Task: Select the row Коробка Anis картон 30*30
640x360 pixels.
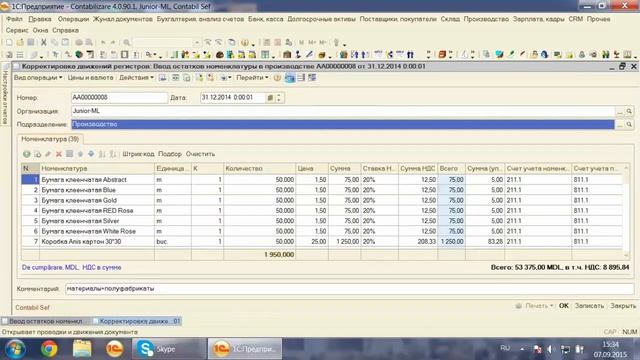Action: (322, 242)
